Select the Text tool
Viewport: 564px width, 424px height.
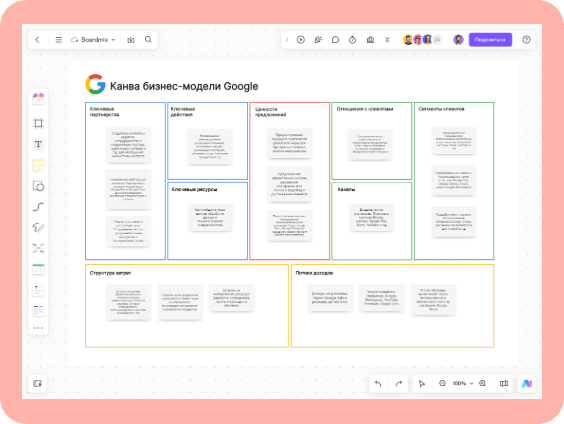tap(38, 144)
